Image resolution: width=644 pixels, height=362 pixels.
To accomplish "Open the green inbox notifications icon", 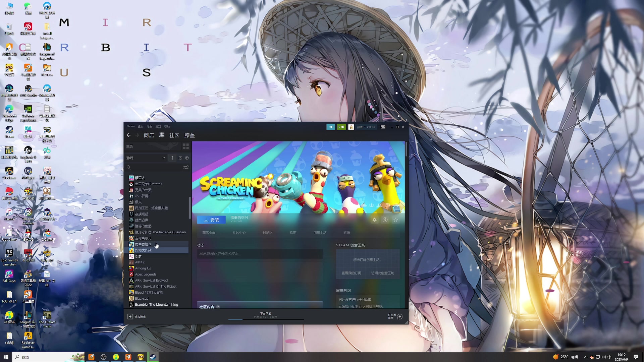I will click(x=341, y=127).
